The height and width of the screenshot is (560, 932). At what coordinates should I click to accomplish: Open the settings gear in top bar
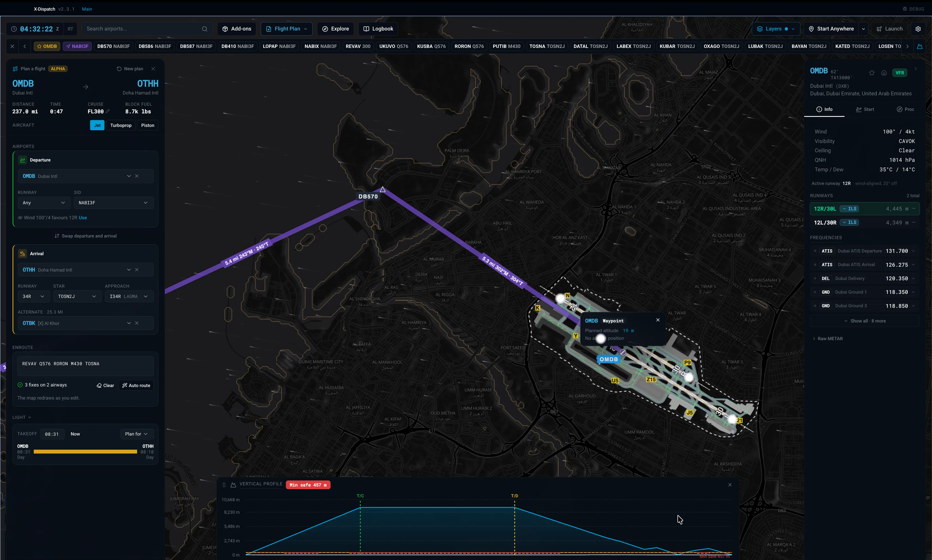coord(918,29)
